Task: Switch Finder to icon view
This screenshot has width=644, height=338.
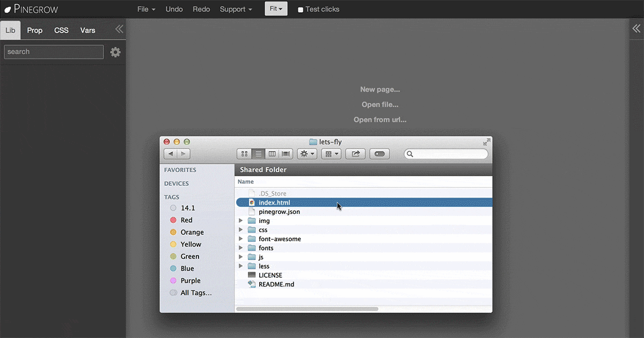Action: pyautogui.click(x=244, y=154)
